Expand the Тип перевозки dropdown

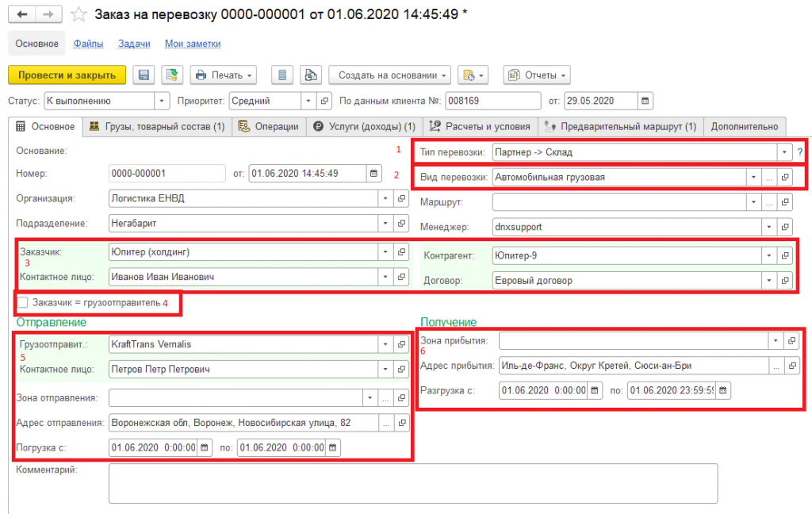(783, 152)
